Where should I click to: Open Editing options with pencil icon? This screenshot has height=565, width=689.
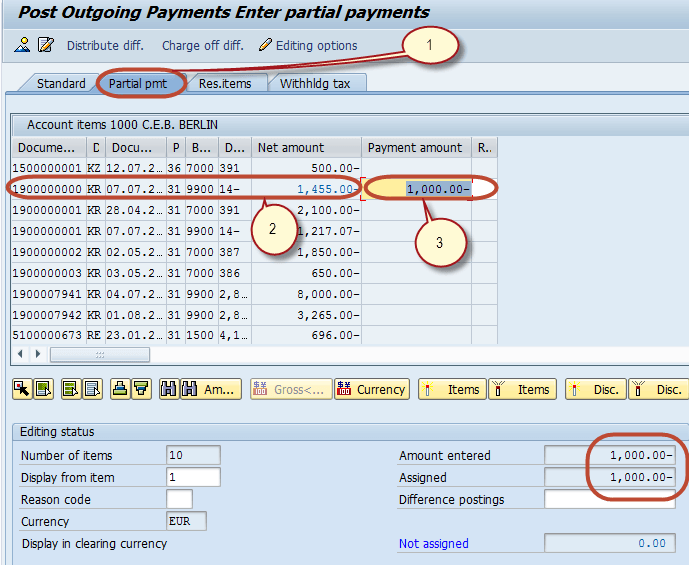[307, 45]
